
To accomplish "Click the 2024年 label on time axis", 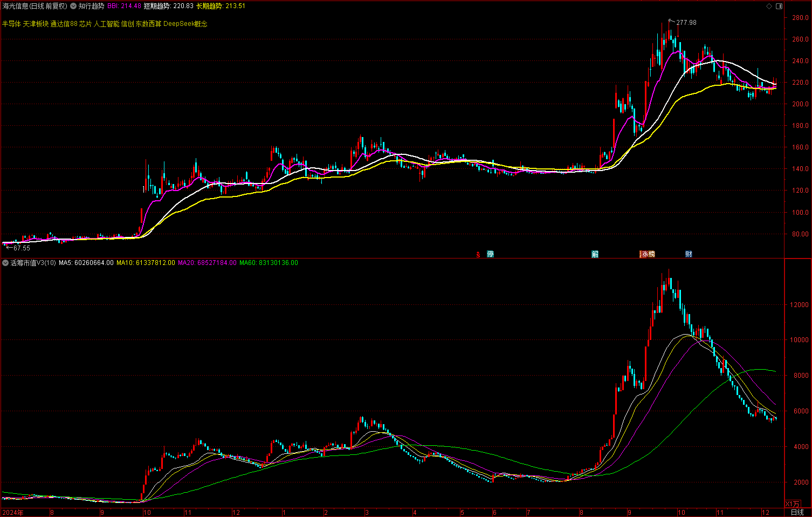I will pyautogui.click(x=13, y=512).
